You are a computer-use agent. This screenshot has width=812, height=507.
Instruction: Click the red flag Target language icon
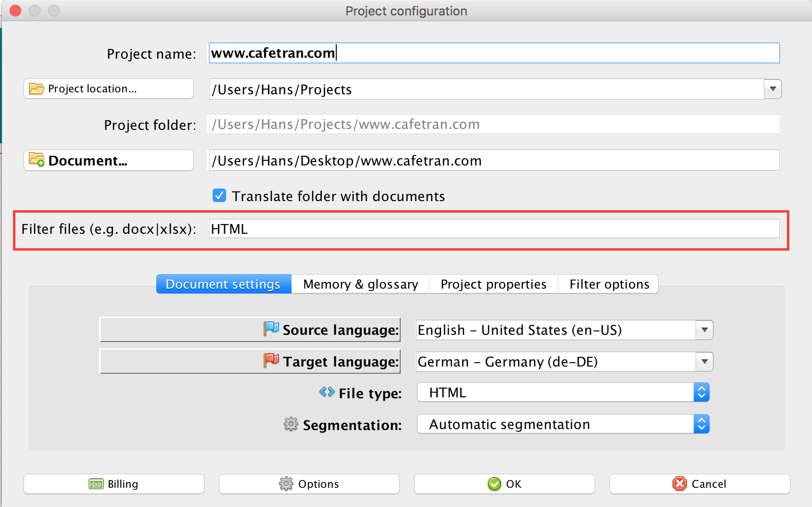coord(271,361)
